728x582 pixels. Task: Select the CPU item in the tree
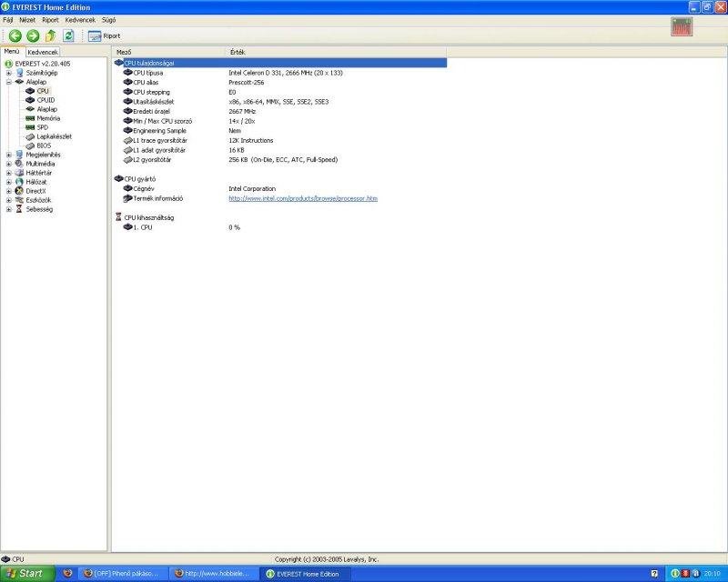click(x=43, y=91)
